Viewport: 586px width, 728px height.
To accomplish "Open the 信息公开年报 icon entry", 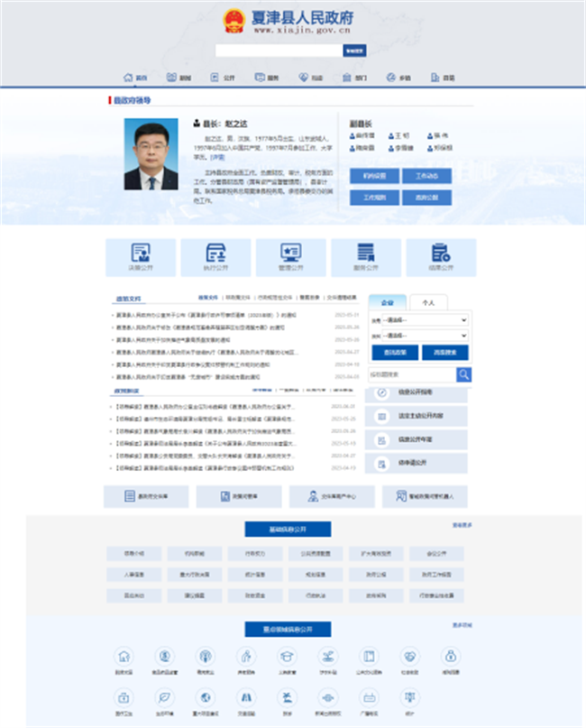I will coord(380,440).
